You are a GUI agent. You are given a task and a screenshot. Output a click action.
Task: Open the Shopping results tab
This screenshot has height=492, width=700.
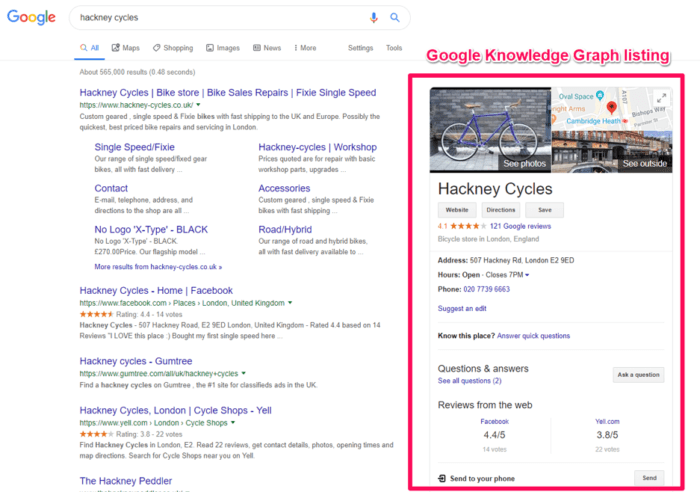pos(173,48)
